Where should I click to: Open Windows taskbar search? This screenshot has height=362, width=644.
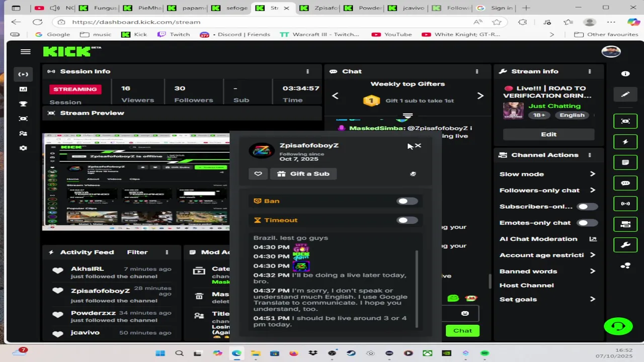point(179,353)
